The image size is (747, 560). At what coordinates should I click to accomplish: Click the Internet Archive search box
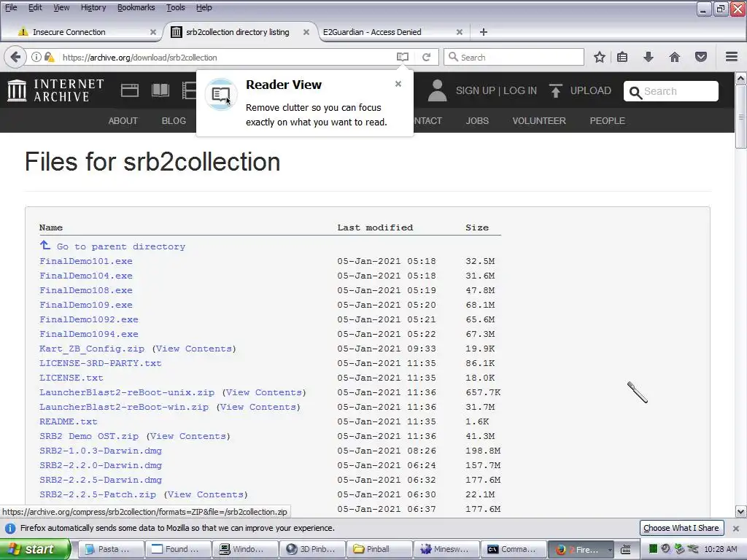point(671,91)
